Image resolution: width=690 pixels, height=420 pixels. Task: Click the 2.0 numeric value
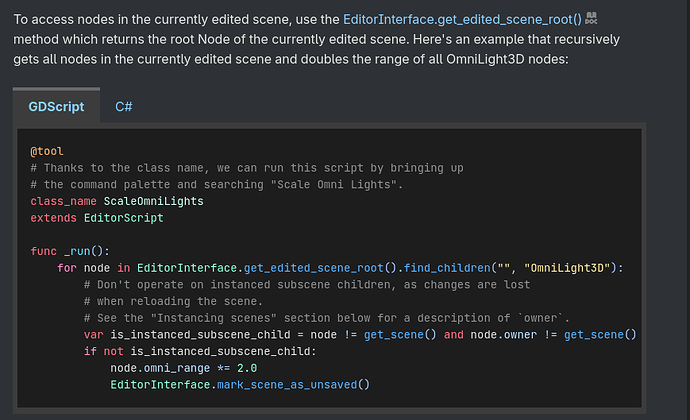click(x=247, y=368)
